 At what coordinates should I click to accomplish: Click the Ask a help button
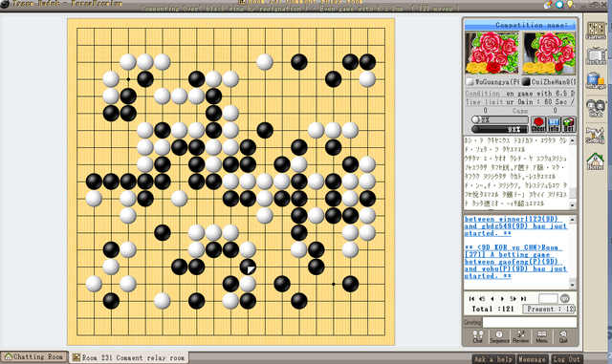coord(493,359)
